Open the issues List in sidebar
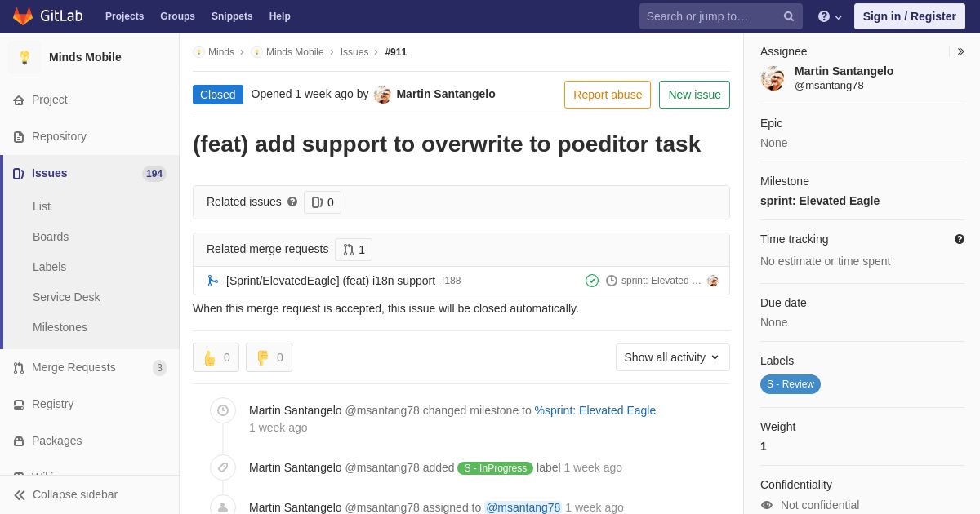The height and width of the screenshot is (514, 980). pos(42,206)
